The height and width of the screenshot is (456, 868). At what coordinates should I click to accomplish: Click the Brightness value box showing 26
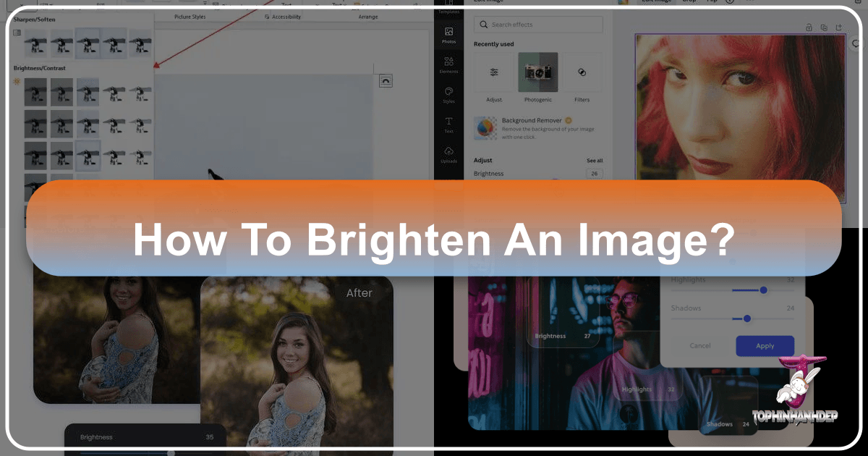594,173
